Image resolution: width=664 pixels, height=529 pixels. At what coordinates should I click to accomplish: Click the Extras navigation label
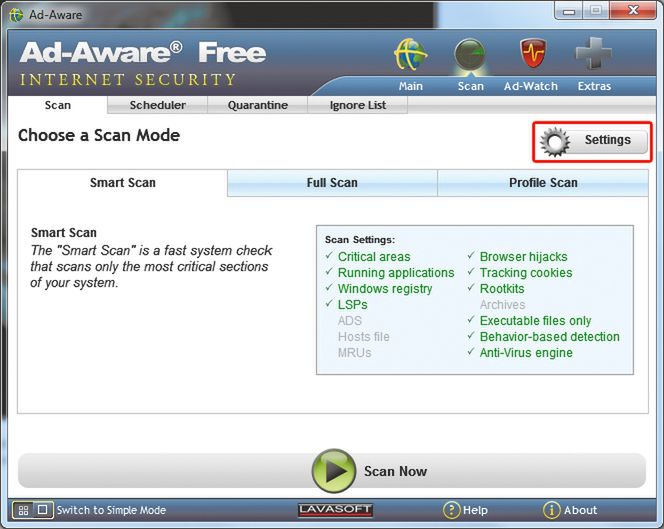[x=594, y=86]
